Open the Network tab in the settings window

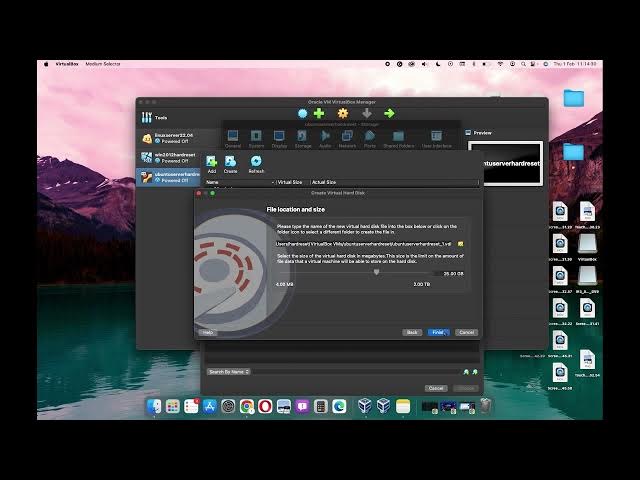(x=347, y=139)
